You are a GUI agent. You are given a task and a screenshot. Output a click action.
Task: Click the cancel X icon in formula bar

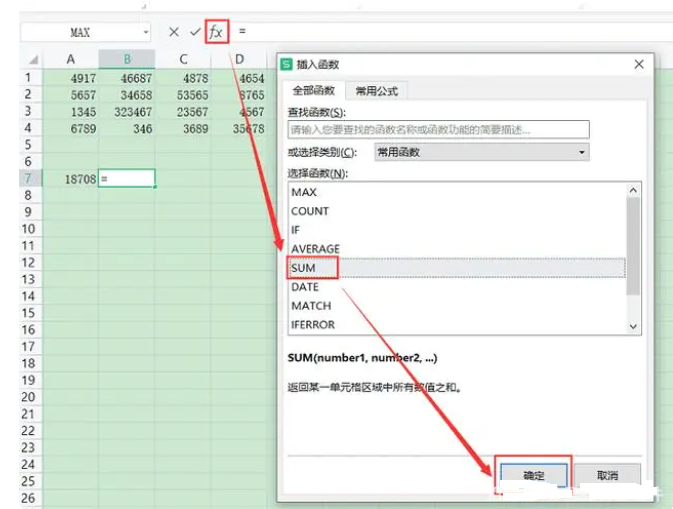point(174,32)
